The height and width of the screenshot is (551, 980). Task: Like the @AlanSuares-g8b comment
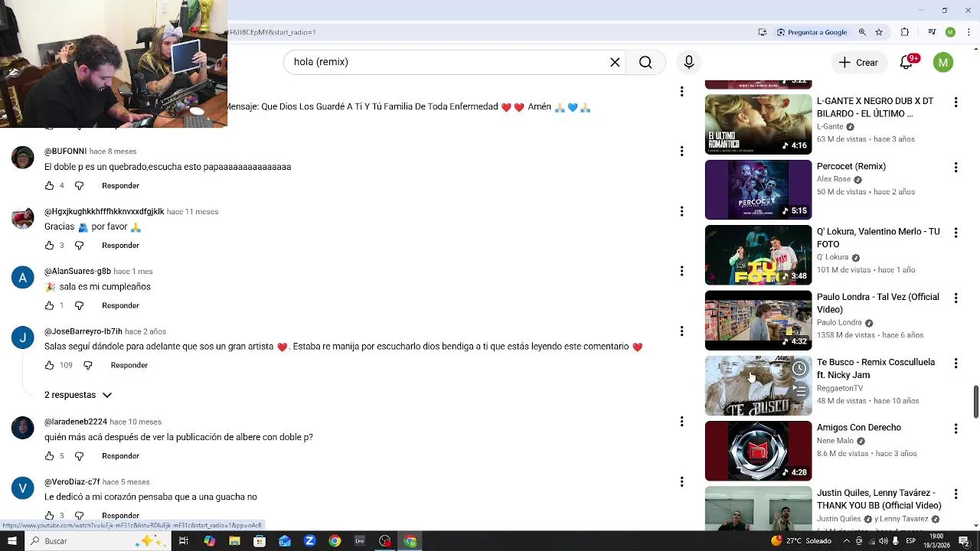[49, 306]
